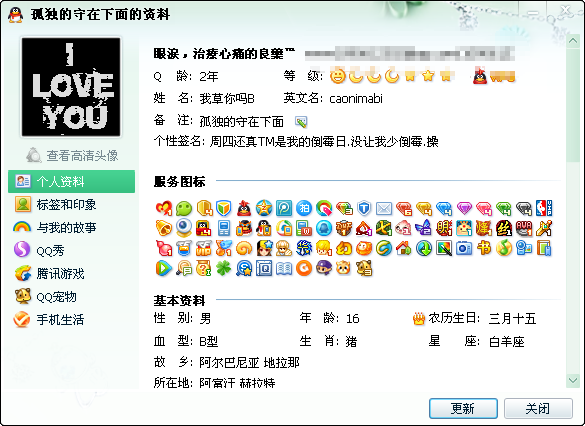The width and height of the screenshot is (585, 426).
Task: Click the vertical scrollbar thumb
Action: point(573,104)
